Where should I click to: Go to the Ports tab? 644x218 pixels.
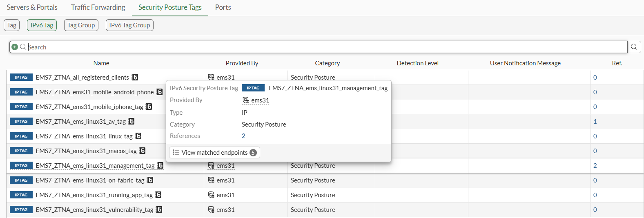[x=223, y=7]
